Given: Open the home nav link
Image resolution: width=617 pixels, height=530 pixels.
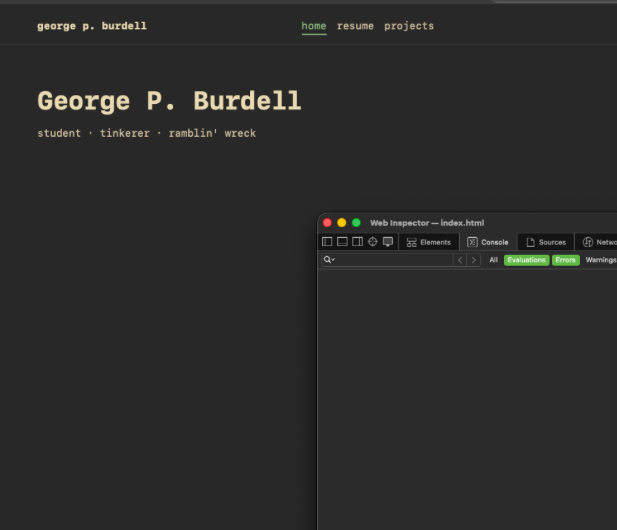Looking at the screenshot, I should [314, 26].
